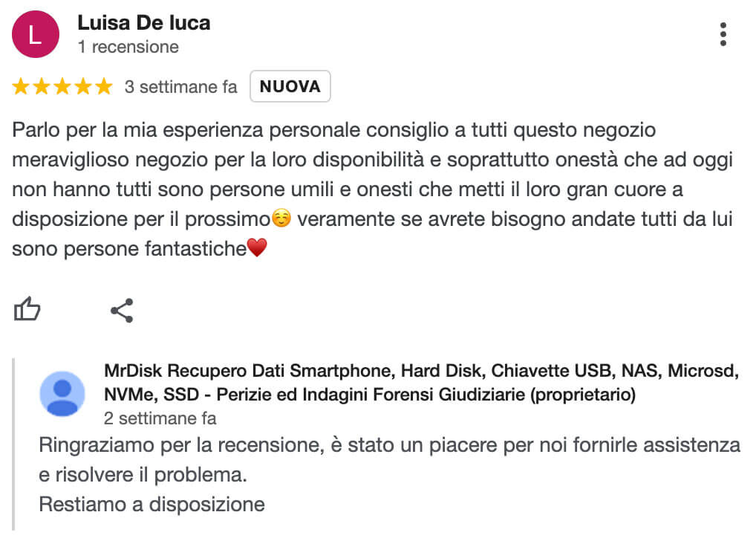Click the MrDisk owner profile avatar

[62, 393]
